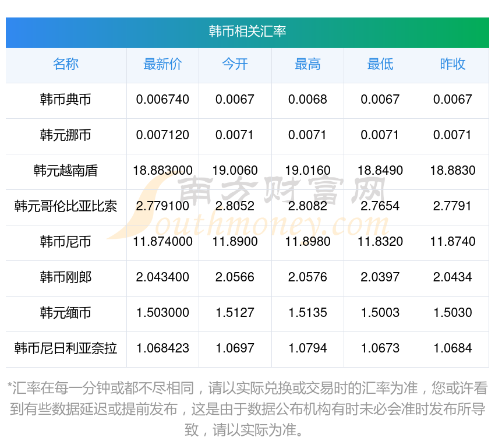Click the 韩元缅币 row name

pos(66,313)
